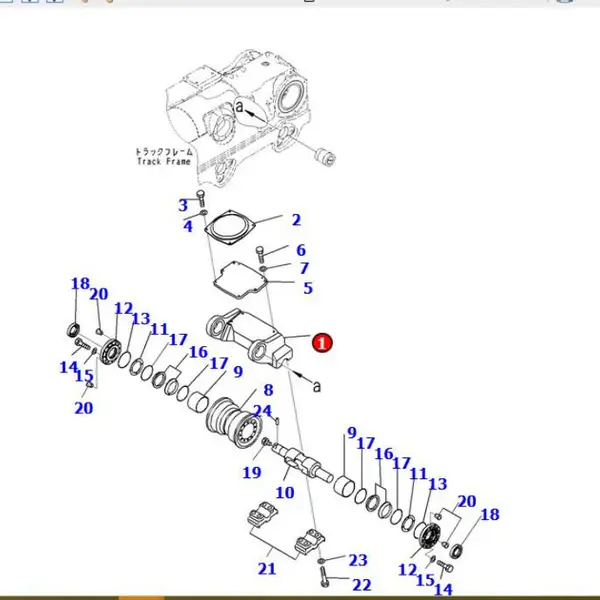Click the Japanese トラックフレーム label

pos(164,152)
